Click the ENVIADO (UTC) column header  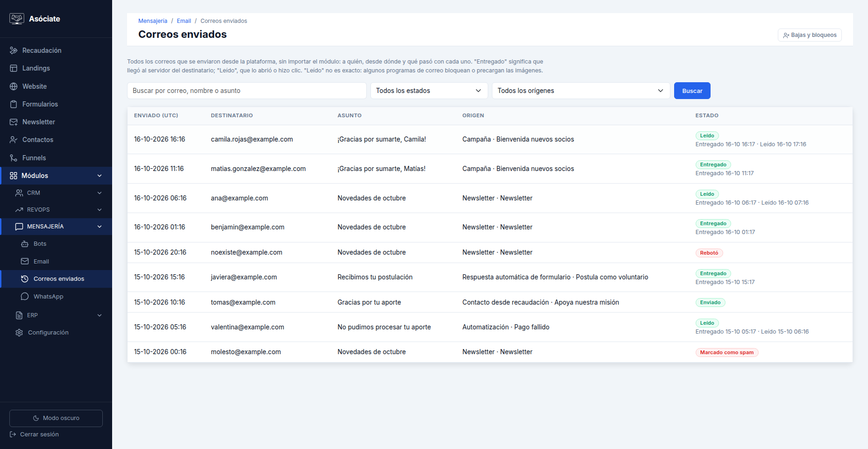coord(156,115)
